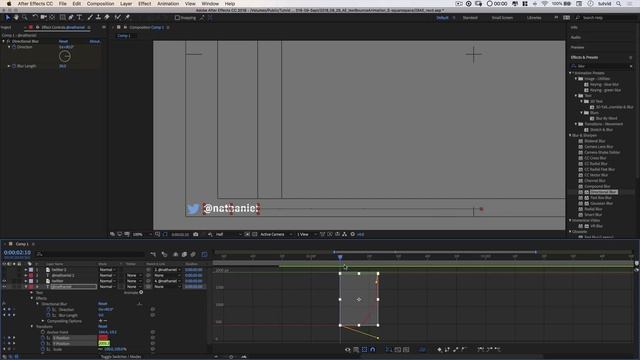Click the snapshot camera icon in viewer
The width and height of the screenshot is (640, 360).
(196, 234)
